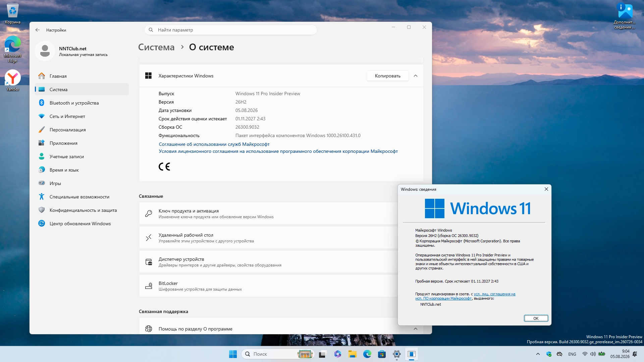Click the winver app taskbar icon

(412, 354)
